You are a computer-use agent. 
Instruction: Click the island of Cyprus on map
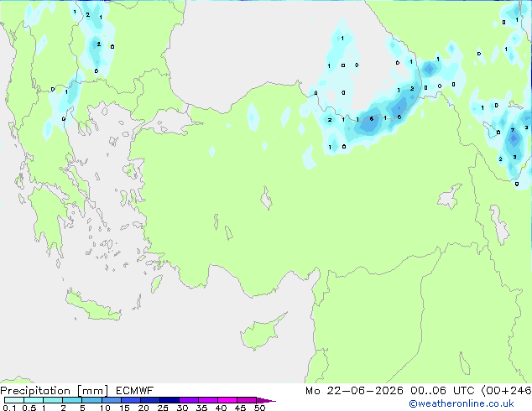point(261,333)
